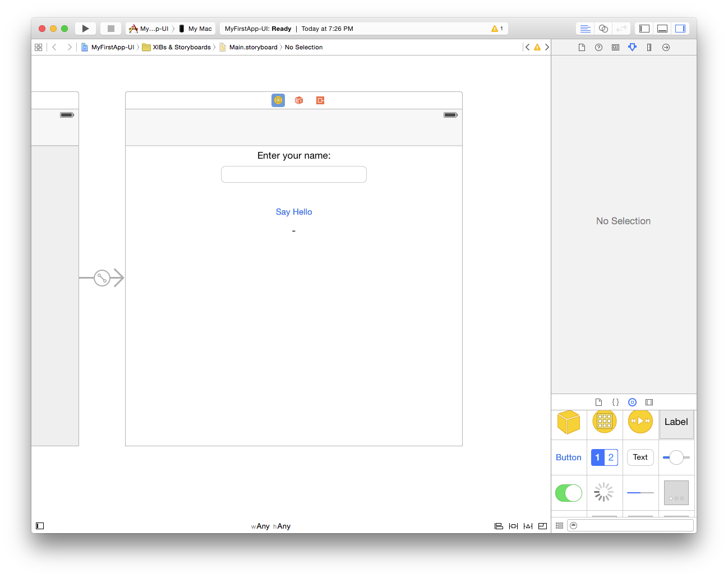Click the object library filter field
This screenshot has height=578, width=728.
pos(630,525)
